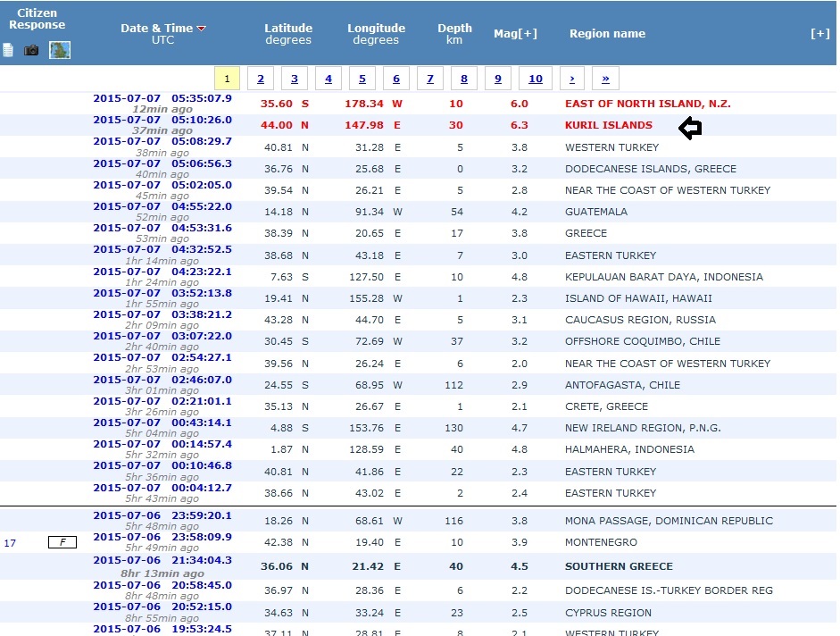The height and width of the screenshot is (636, 840).
Task: Click CRETE, GREECE region text
Action: click(x=606, y=406)
